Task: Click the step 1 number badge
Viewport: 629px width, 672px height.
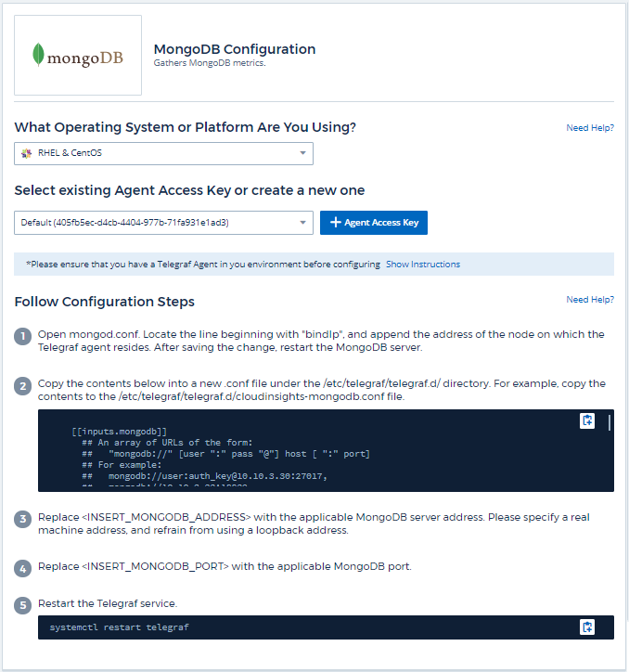Action: click(23, 335)
